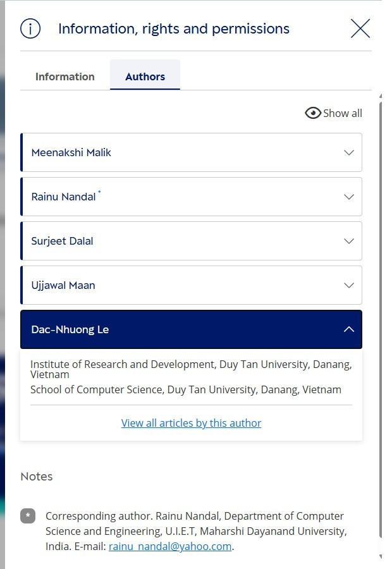Click the Show all text label
392x569 pixels.
[343, 113]
